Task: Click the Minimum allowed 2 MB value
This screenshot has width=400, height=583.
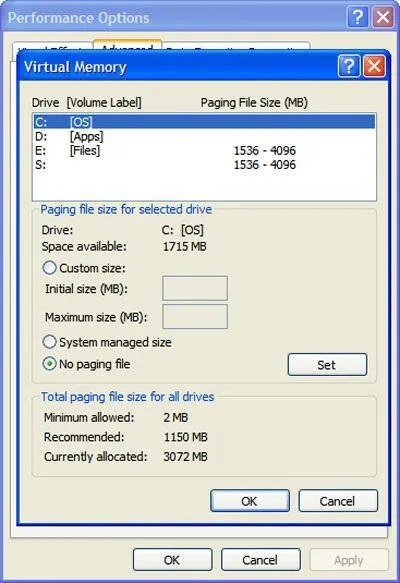Action: point(175,417)
